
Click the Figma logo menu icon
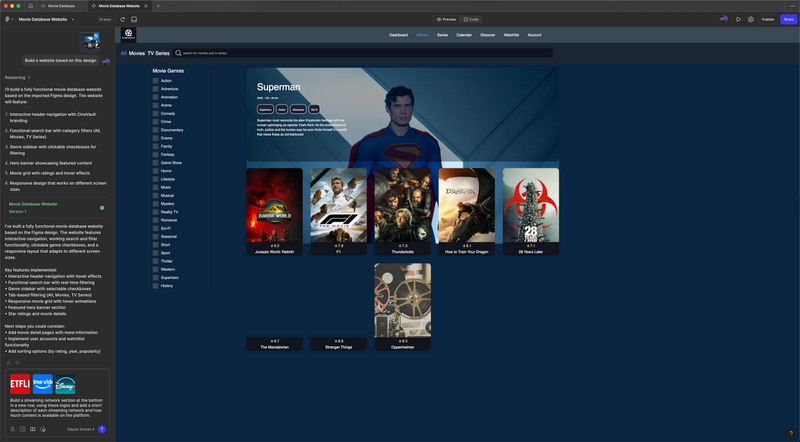coord(8,19)
